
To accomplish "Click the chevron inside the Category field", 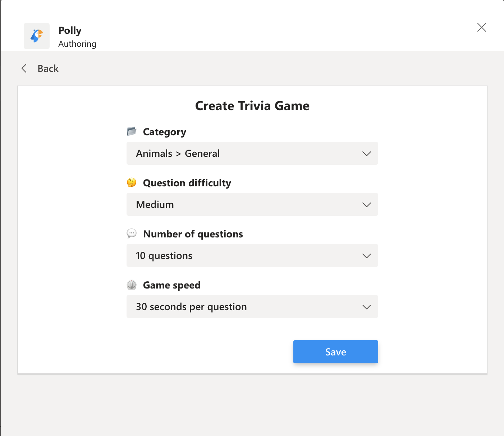I will 367,153.
